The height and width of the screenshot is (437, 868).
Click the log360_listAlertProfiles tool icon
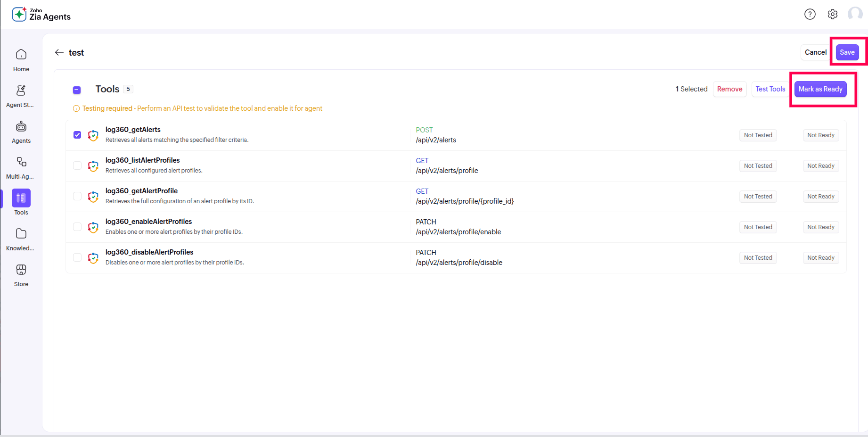[x=93, y=166]
